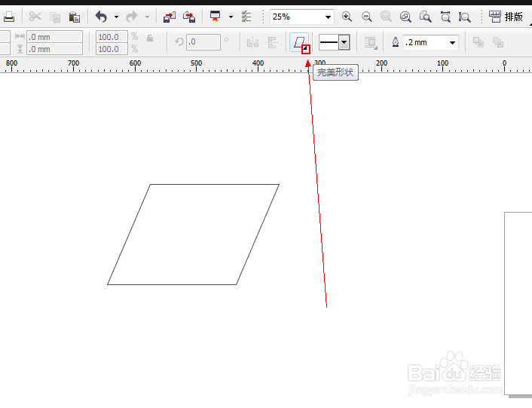Screen dimensions: 532x408
Task: Open the Undo history dropdown
Action: (116, 17)
